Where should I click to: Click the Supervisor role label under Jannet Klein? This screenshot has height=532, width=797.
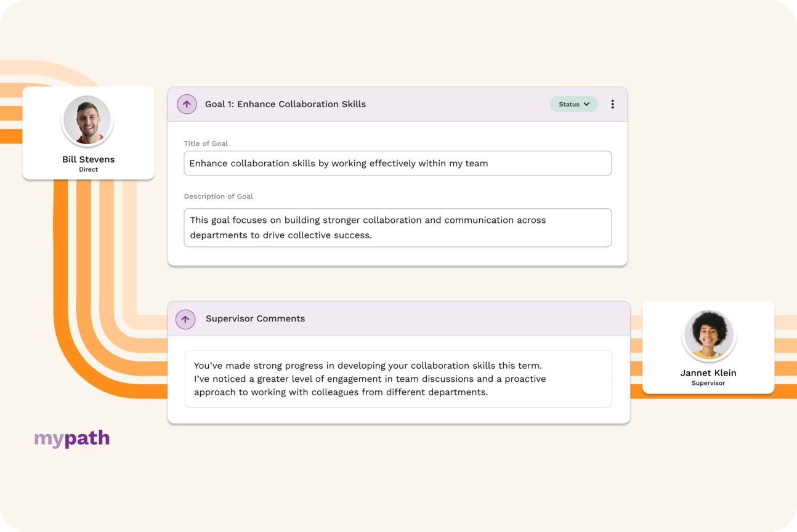click(x=708, y=383)
